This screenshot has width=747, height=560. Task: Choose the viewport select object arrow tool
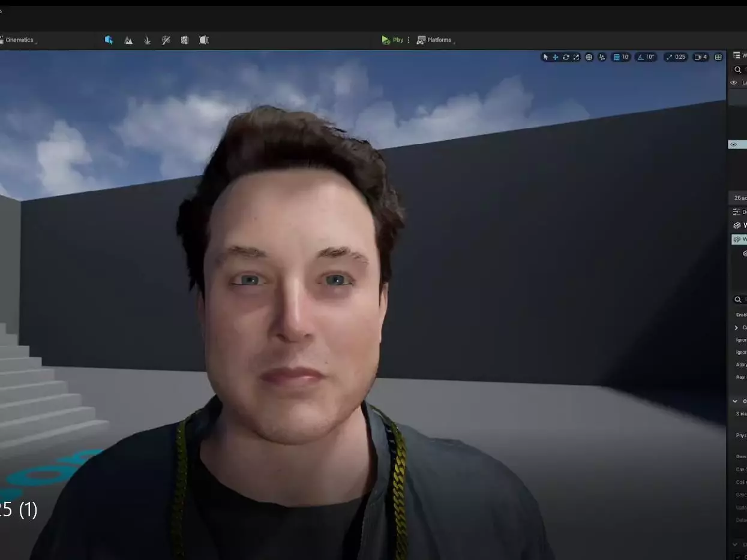pyautogui.click(x=545, y=57)
